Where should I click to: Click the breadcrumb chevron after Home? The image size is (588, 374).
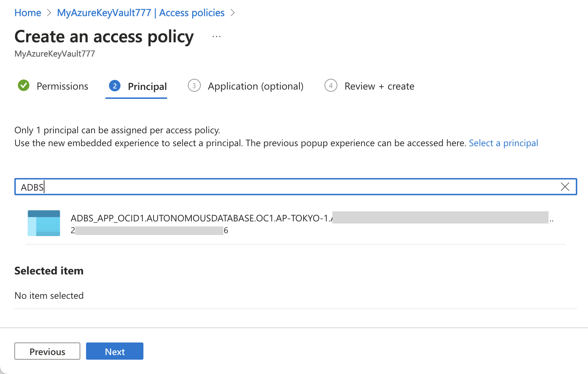(49, 13)
